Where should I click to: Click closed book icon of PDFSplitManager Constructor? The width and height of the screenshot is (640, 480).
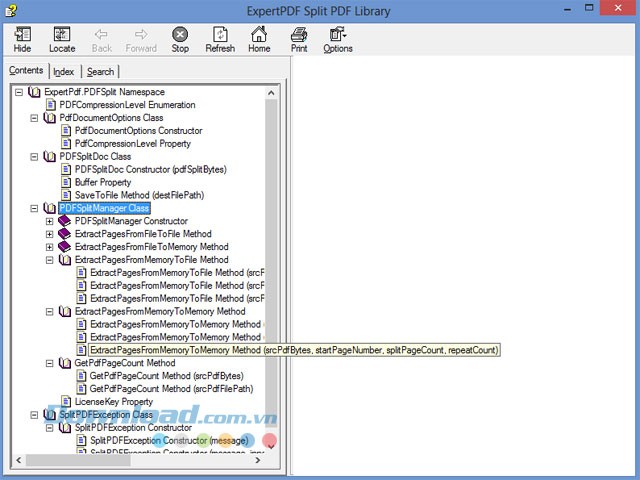(64, 221)
